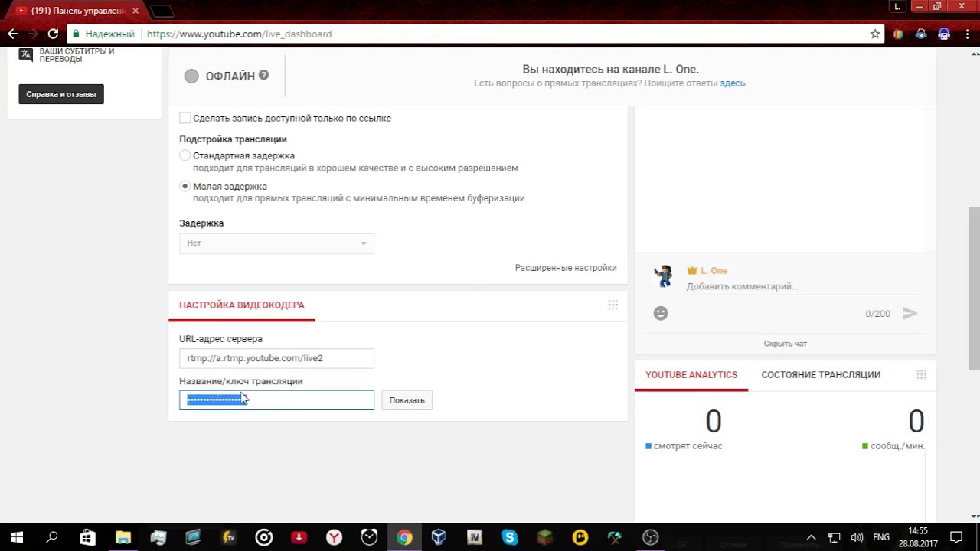Open the Chrome profile L. button
980x551 pixels.
[897, 6]
